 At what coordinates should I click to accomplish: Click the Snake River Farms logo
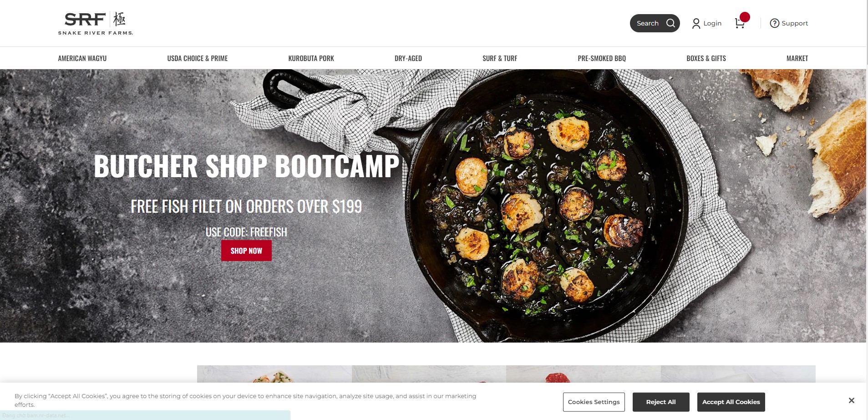point(96,24)
